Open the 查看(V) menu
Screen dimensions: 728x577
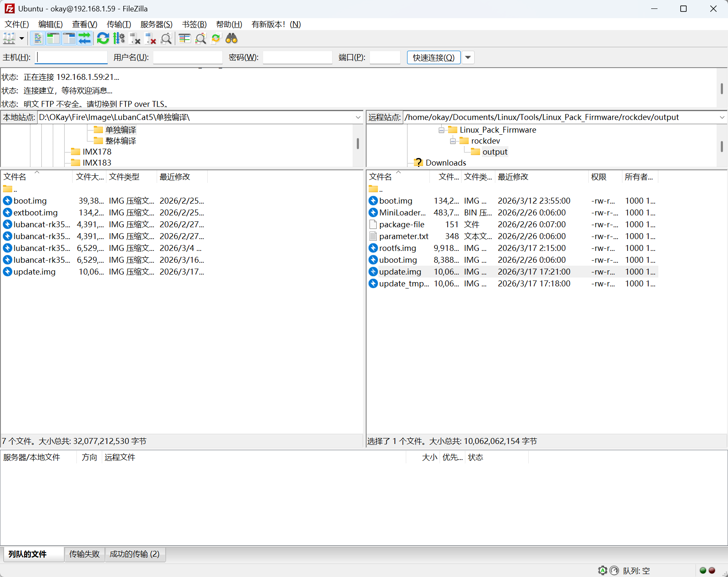[85, 24]
